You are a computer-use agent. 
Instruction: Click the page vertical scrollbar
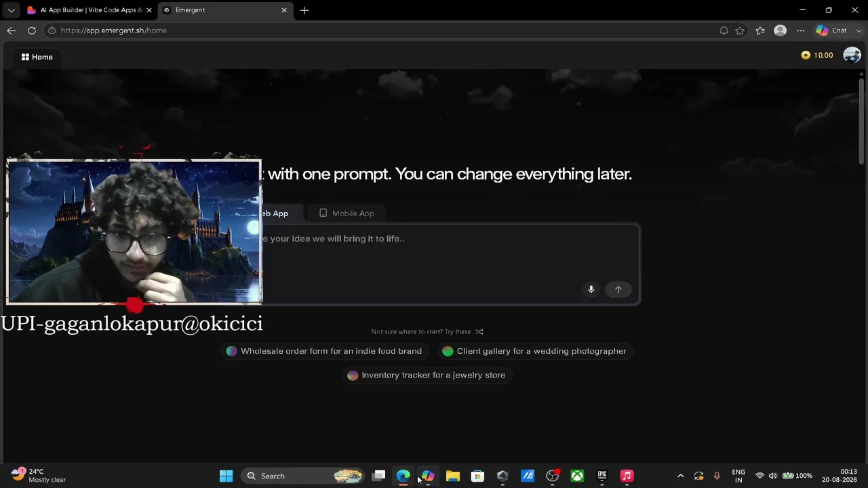click(861, 122)
